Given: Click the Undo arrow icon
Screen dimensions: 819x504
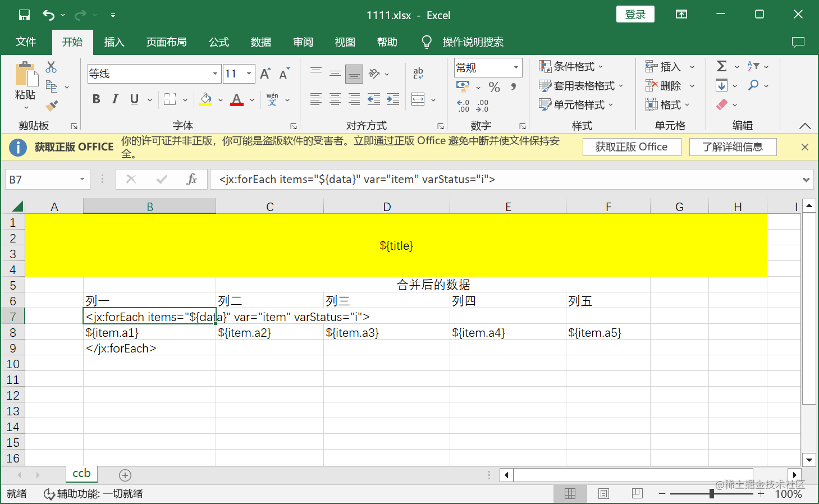Looking at the screenshot, I should tap(49, 15).
